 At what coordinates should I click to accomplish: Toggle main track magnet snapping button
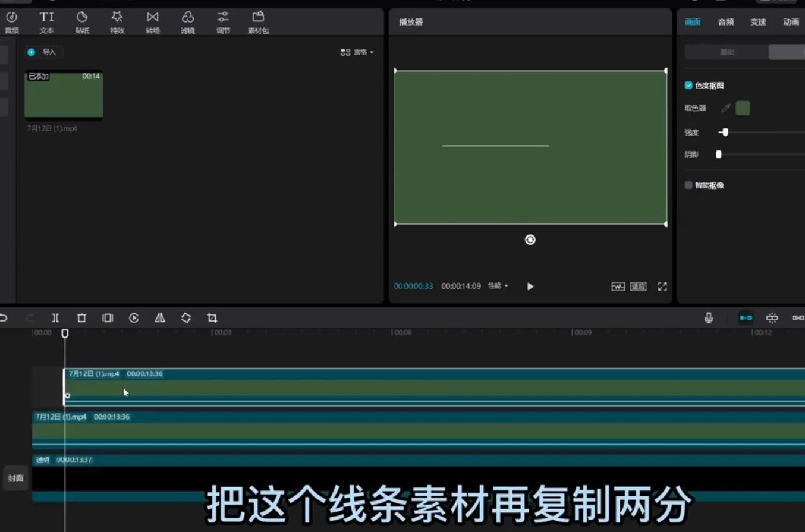click(x=746, y=318)
